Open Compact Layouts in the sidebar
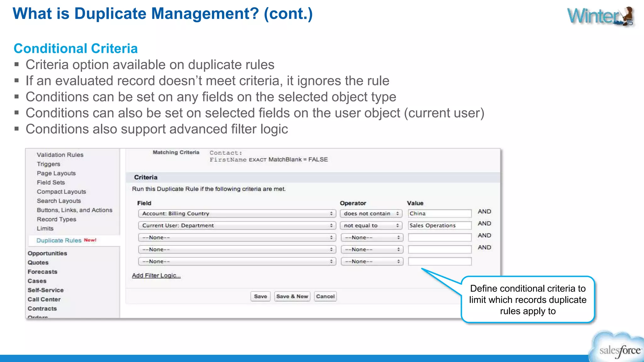 [x=61, y=192]
